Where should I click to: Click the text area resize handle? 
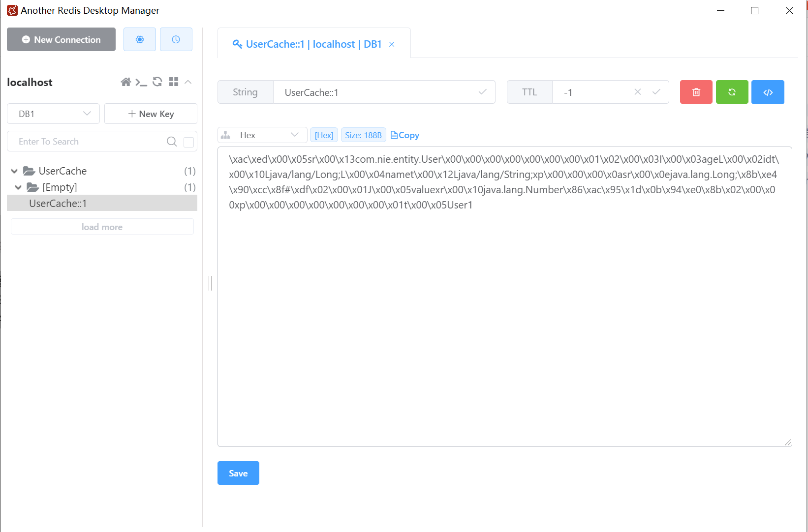pyautogui.click(x=788, y=443)
